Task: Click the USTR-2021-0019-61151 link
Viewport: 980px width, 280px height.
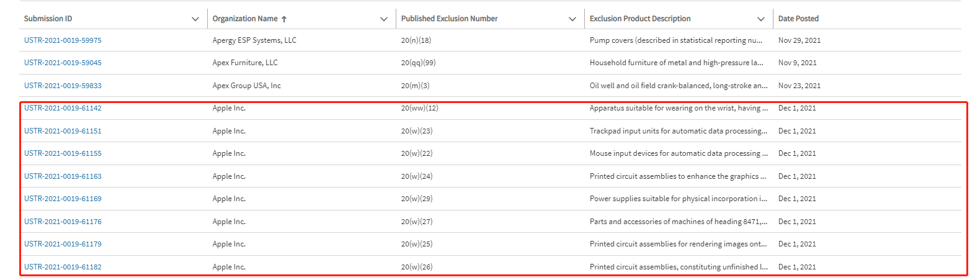Action: coord(63,131)
